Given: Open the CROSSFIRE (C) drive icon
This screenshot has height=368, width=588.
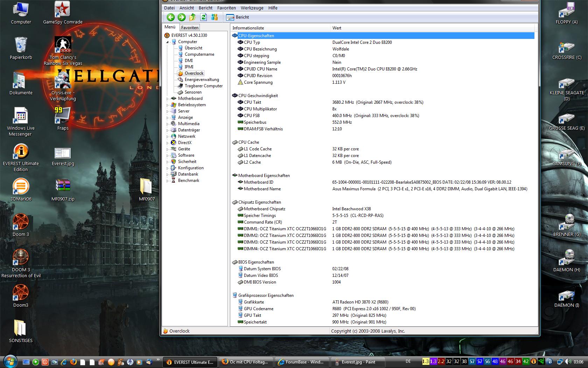Looking at the screenshot, I should click(567, 51).
